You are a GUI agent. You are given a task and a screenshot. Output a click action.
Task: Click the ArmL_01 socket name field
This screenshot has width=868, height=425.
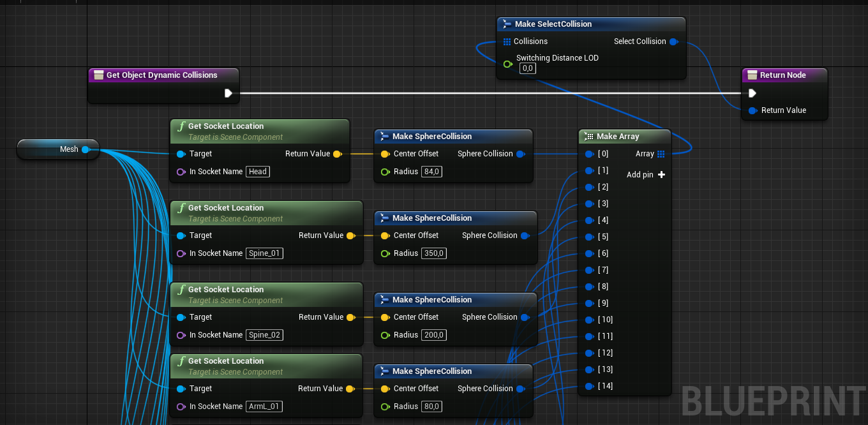click(264, 406)
